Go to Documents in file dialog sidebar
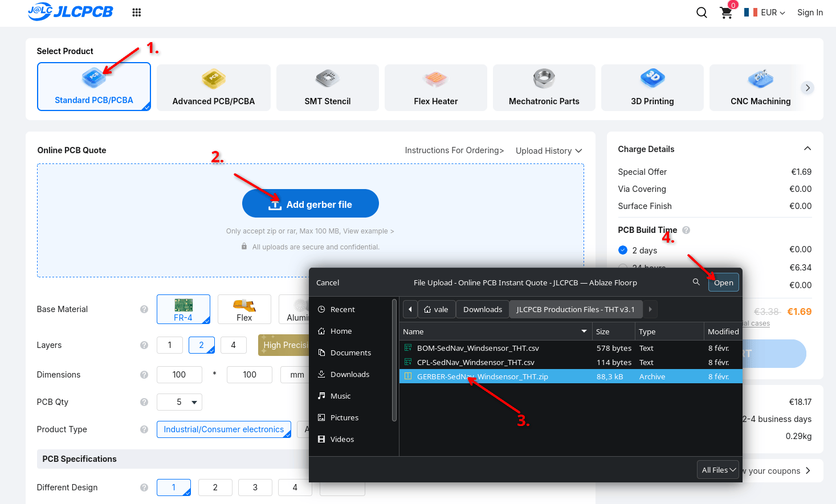 coord(350,353)
